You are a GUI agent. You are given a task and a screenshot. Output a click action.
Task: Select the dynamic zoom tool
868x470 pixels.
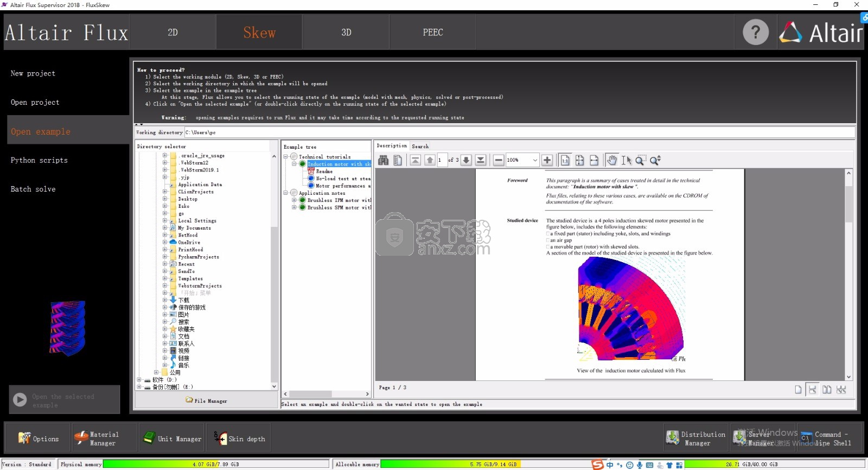(655, 160)
